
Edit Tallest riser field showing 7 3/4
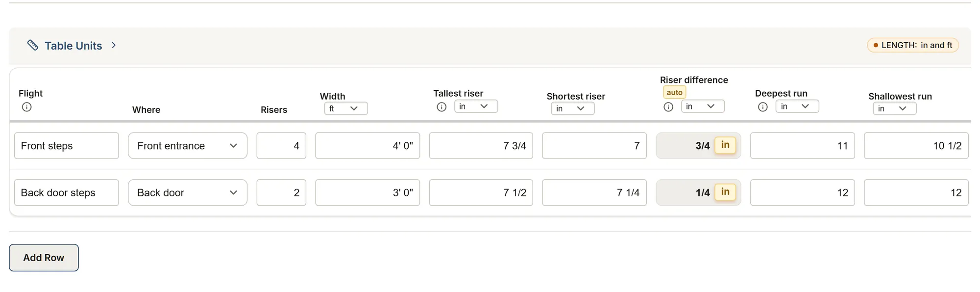(x=481, y=146)
